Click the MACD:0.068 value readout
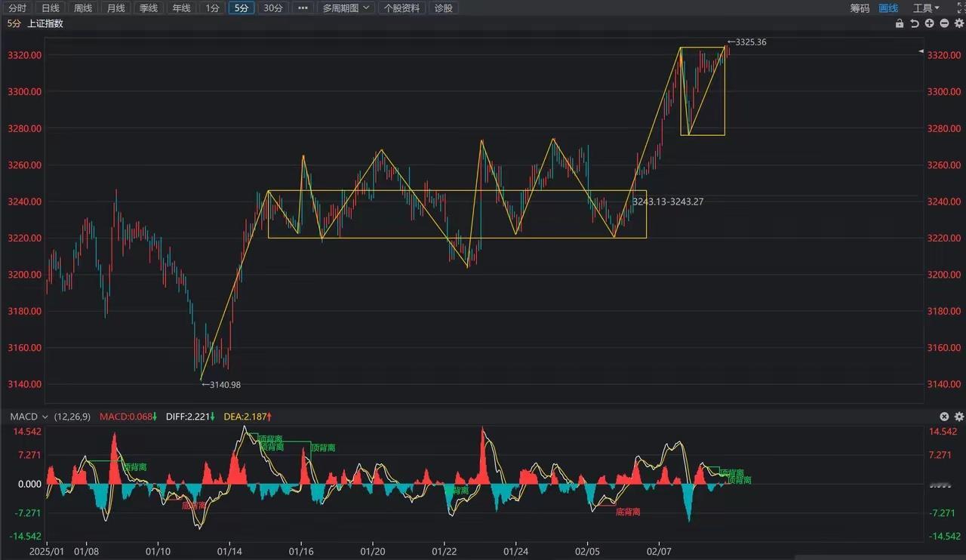966x560 pixels. click(127, 417)
